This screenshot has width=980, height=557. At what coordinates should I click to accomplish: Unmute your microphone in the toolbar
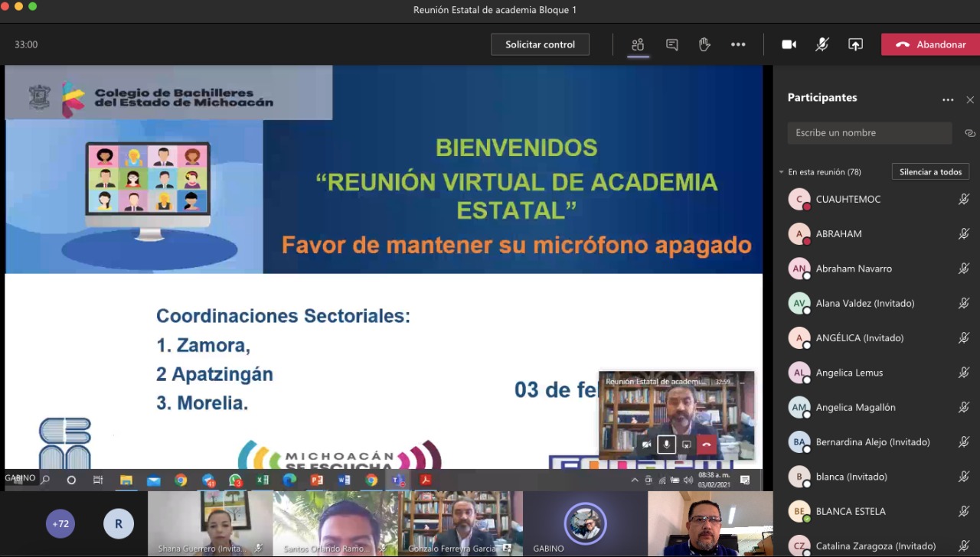(822, 44)
